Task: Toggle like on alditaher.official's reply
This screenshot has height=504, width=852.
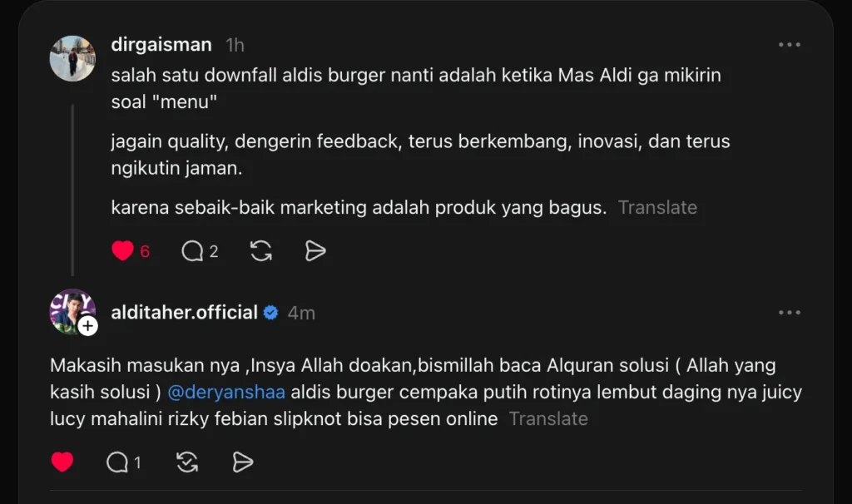Action: click(62, 462)
